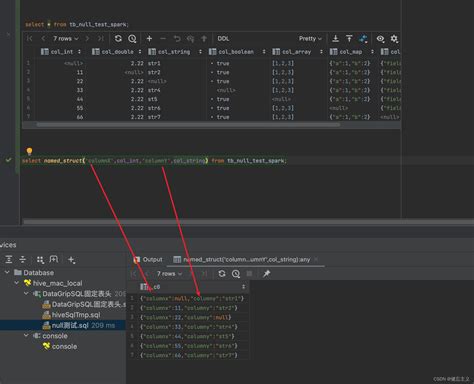Screen dimensions: 474x384
Task: Click the DDL button
Action: tap(223, 39)
